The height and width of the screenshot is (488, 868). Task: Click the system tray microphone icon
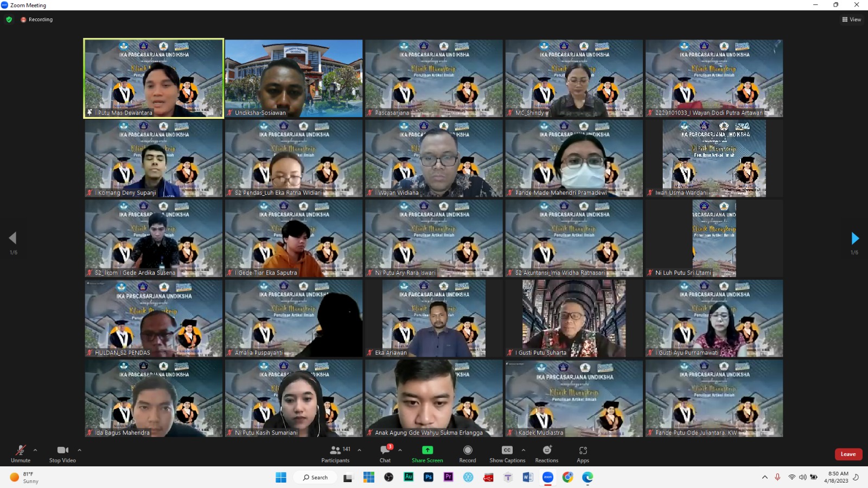[777, 477]
